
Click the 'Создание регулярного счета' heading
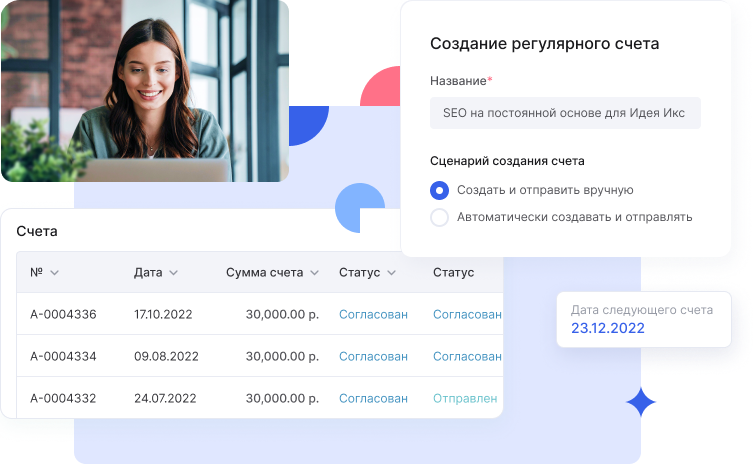coord(545,44)
